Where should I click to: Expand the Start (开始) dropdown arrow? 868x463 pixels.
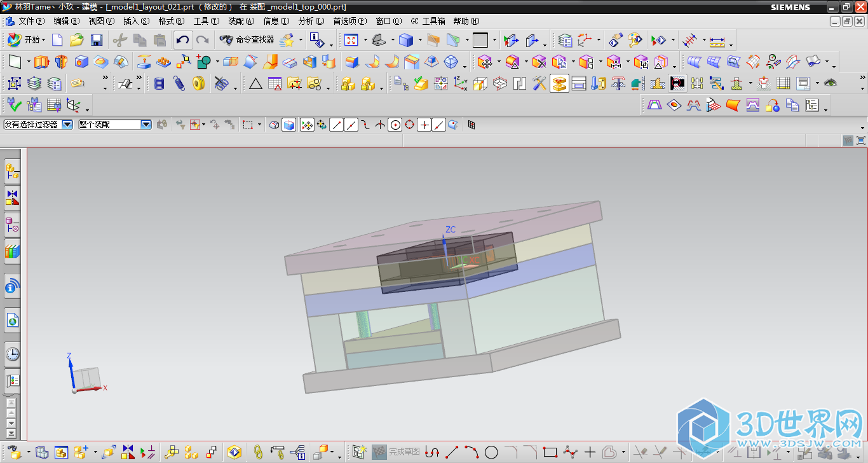coord(44,40)
